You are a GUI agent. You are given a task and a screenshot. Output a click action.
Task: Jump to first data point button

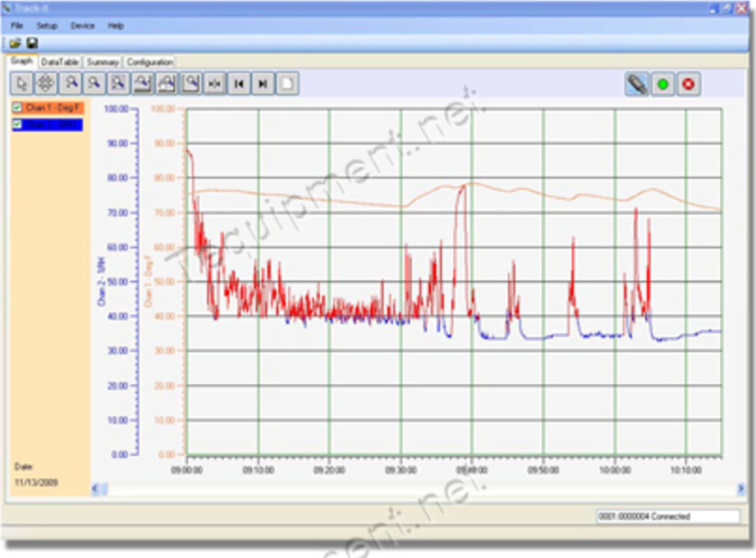[x=239, y=83]
